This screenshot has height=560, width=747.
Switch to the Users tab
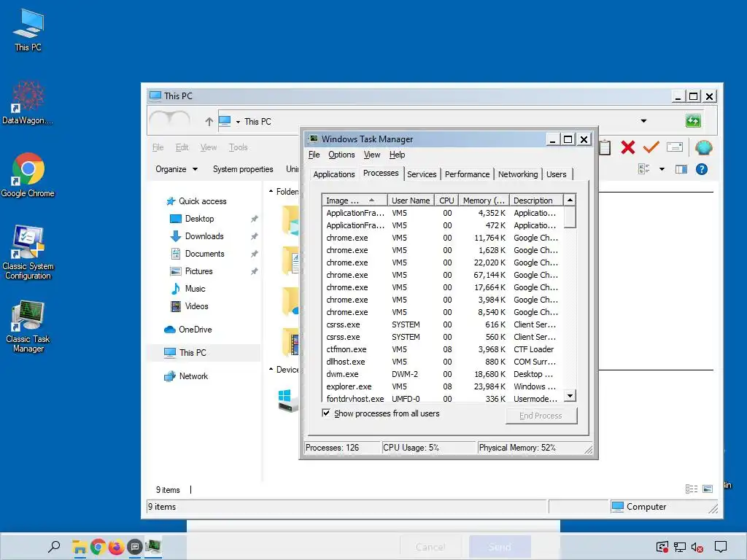(557, 174)
